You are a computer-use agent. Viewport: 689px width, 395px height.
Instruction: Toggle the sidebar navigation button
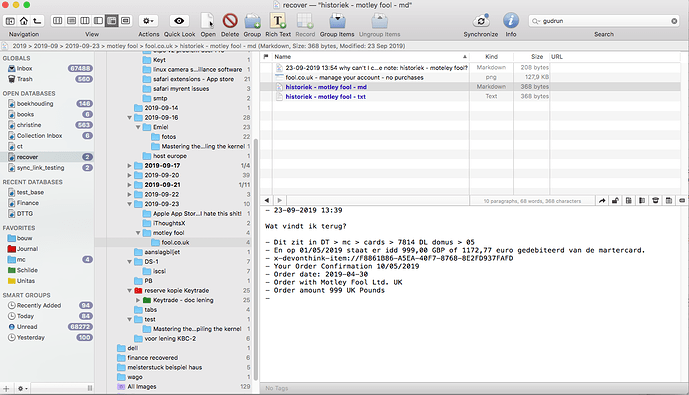tap(10, 21)
